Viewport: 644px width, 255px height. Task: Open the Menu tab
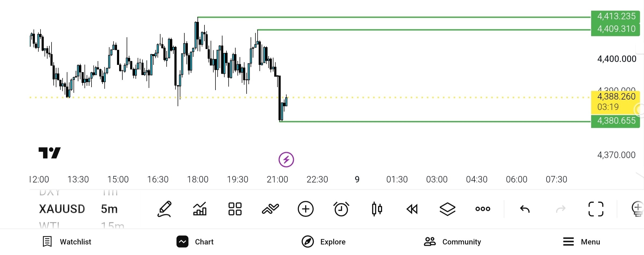pos(581,242)
